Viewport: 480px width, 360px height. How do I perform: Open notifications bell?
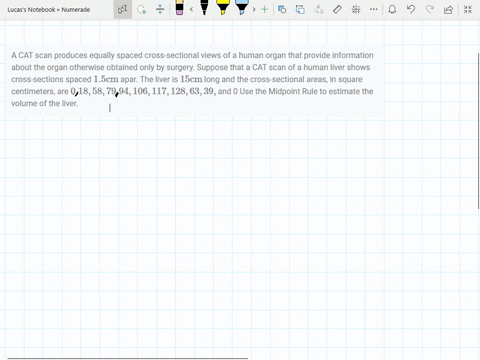pyautogui.click(x=392, y=9)
